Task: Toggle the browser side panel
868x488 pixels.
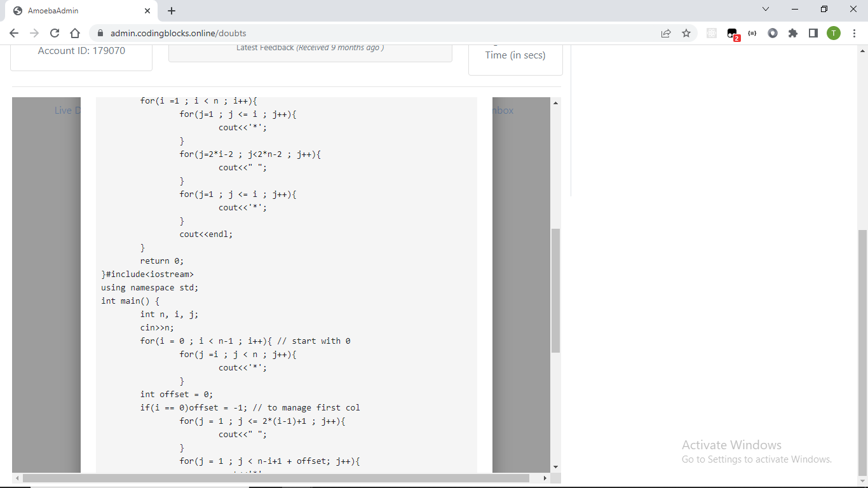Action: coord(813,33)
